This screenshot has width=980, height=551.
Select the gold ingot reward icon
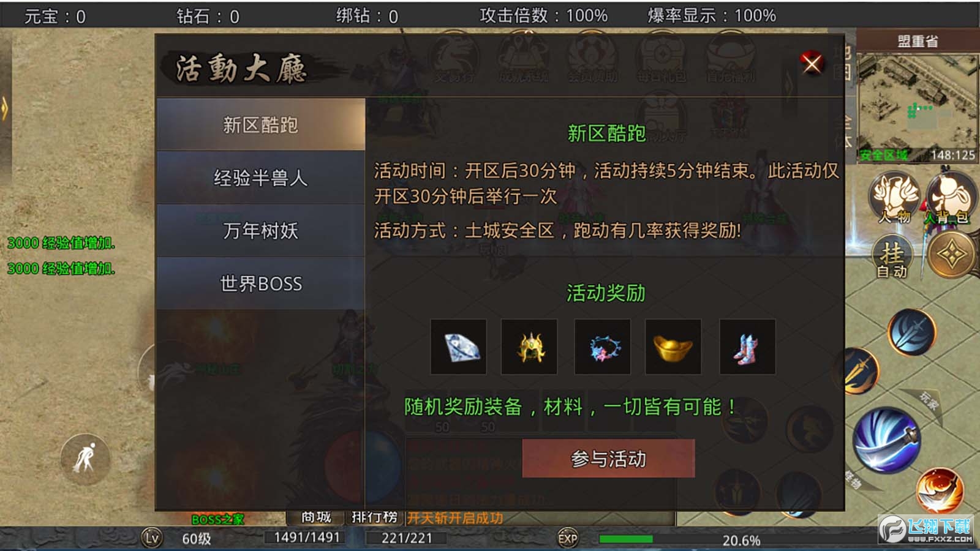(x=673, y=347)
